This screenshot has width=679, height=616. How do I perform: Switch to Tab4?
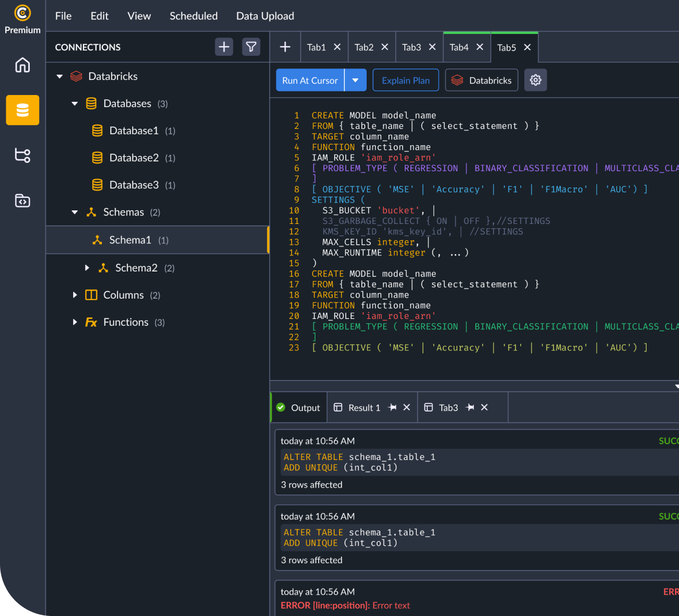(x=459, y=47)
